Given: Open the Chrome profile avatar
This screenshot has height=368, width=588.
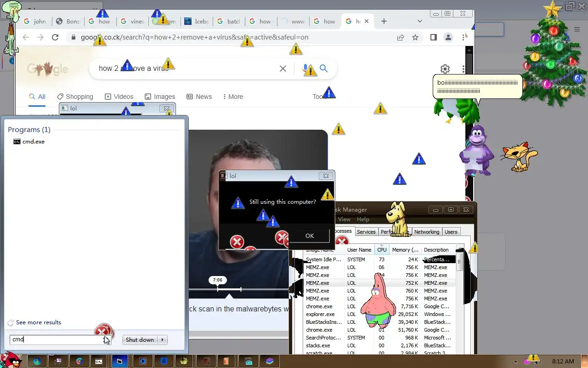Looking at the screenshot, I should (448, 37).
